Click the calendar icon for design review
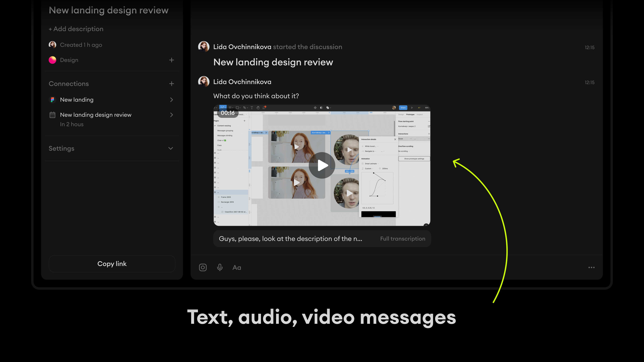This screenshot has width=644, height=362. (52, 115)
